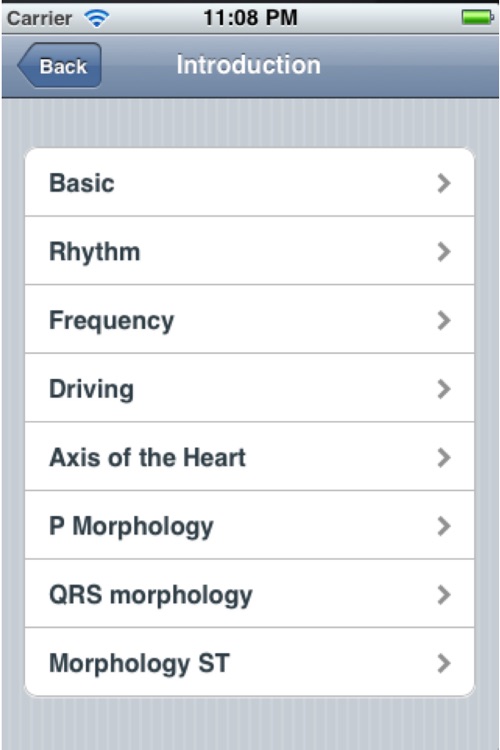The width and height of the screenshot is (500, 750).
Task: Open the Morphology ST text
Action: 139,664
